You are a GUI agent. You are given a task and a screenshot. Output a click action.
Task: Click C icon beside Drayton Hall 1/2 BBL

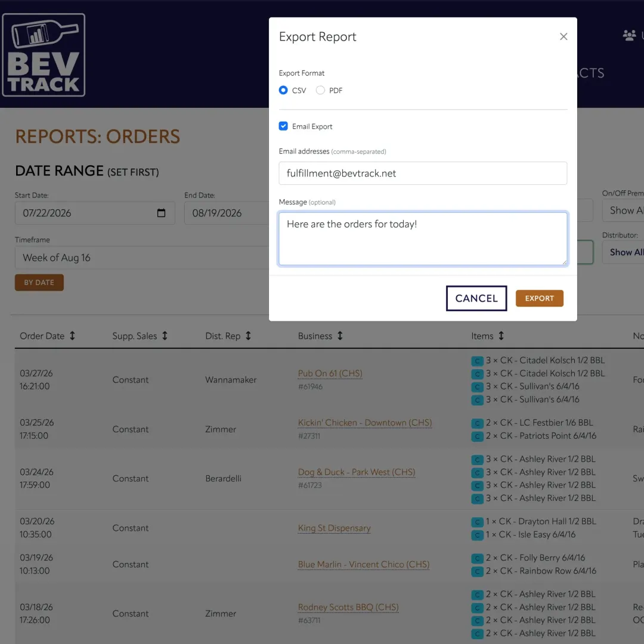click(477, 522)
